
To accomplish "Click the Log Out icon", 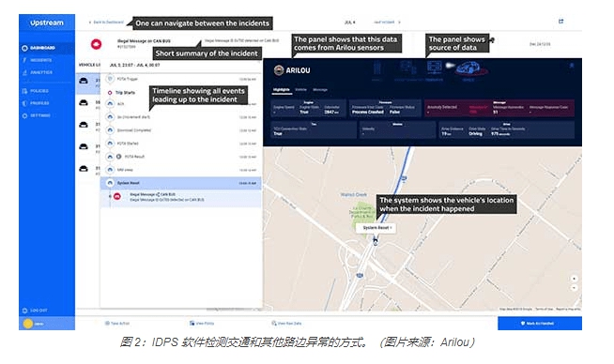I will (24, 311).
